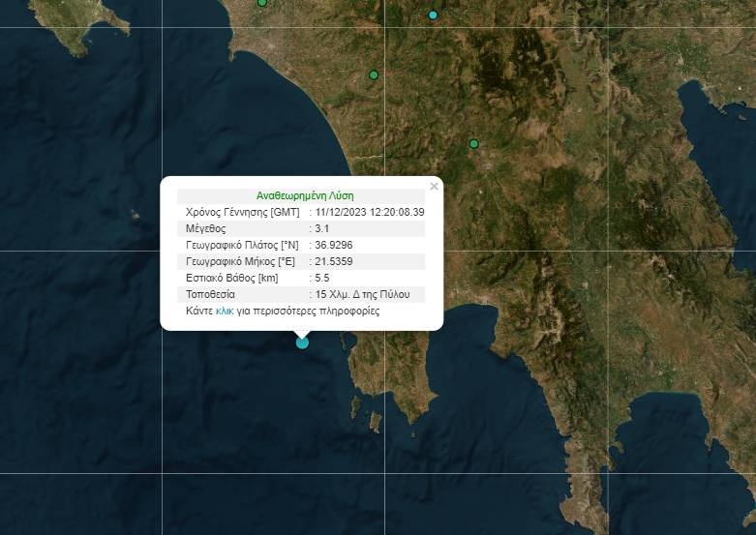The image size is (756, 535).
Task: Select the latitude value 36.9296
Action: click(x=335, y=245)
